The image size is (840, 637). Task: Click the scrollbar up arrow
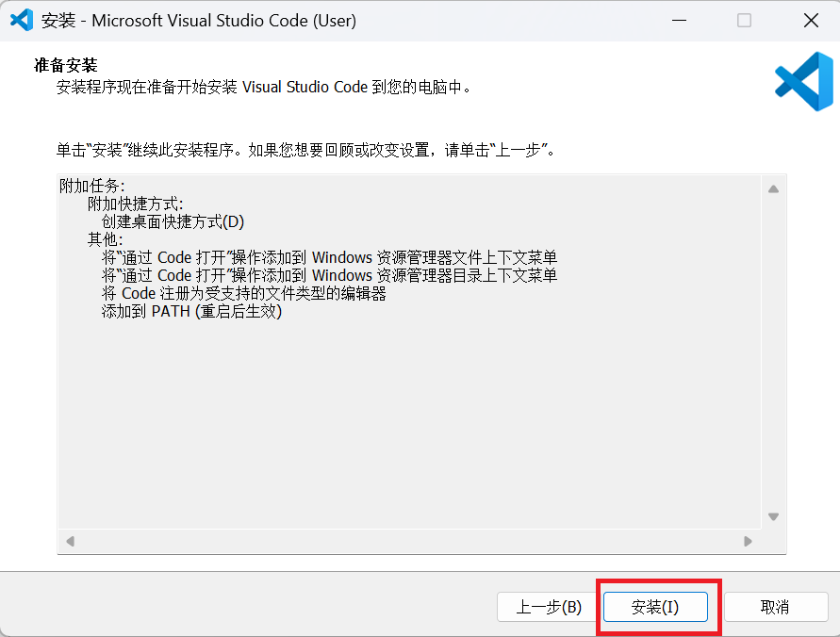click(773, 188)
